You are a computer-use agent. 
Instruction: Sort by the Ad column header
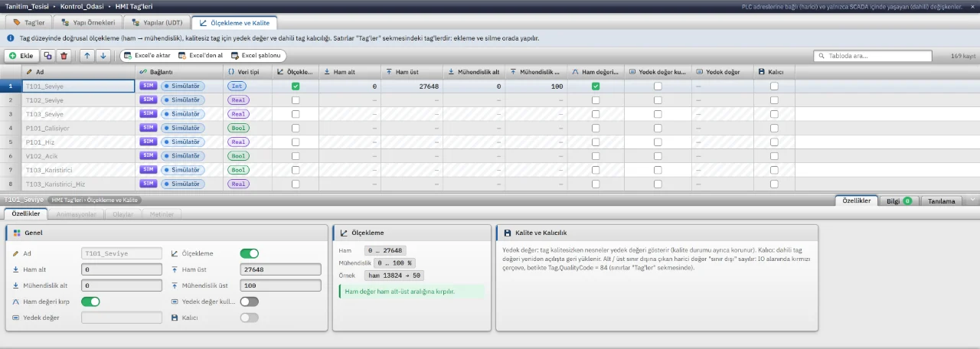pyautogui.click(x=78, y=71)
